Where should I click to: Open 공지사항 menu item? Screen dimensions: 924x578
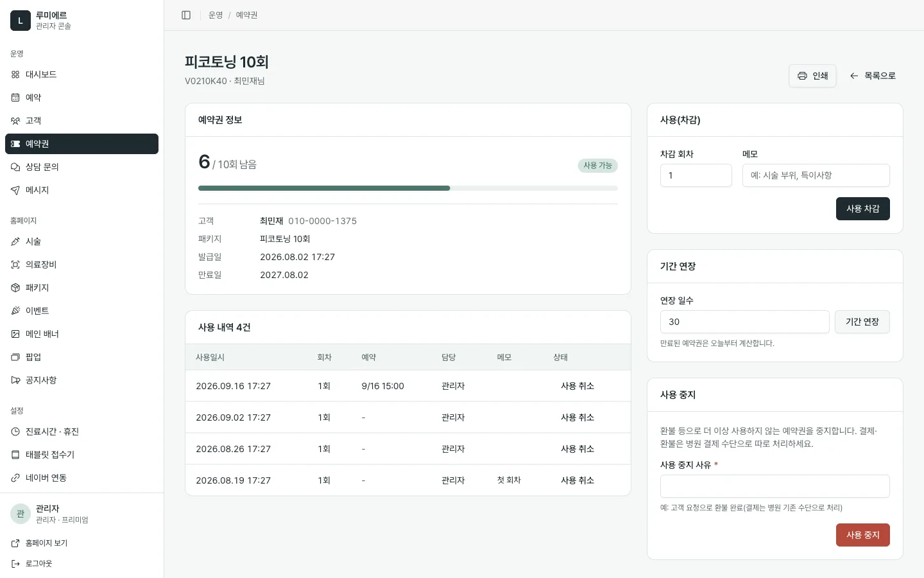81,380
